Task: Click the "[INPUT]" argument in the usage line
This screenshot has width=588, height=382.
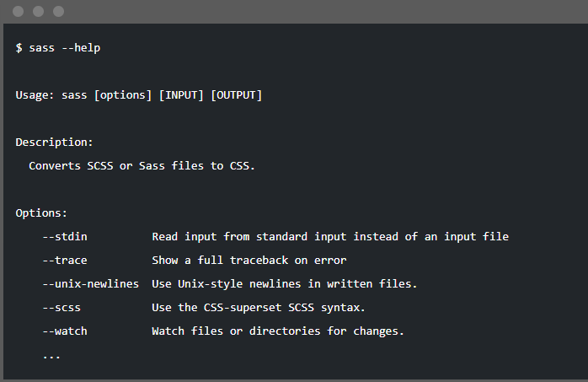Action: [x=181, y=95]
